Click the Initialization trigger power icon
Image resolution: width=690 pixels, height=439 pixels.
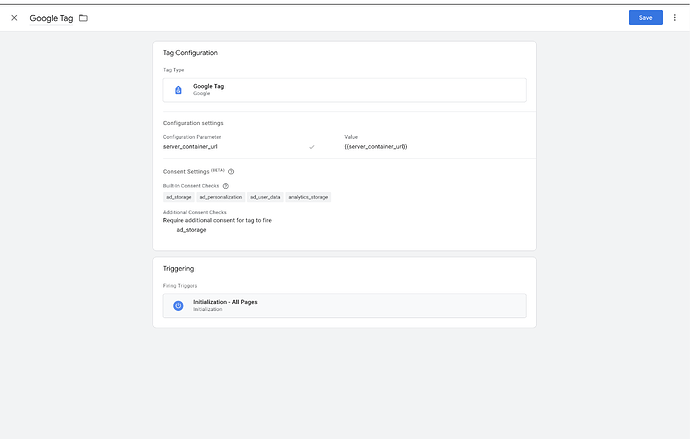coord(178,305)
